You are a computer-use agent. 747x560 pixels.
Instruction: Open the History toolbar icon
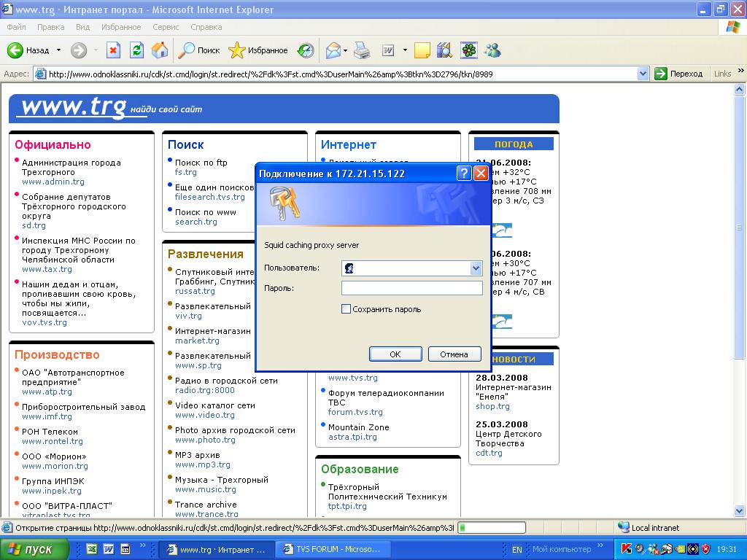pyautogui.click(x=306, y=50)
